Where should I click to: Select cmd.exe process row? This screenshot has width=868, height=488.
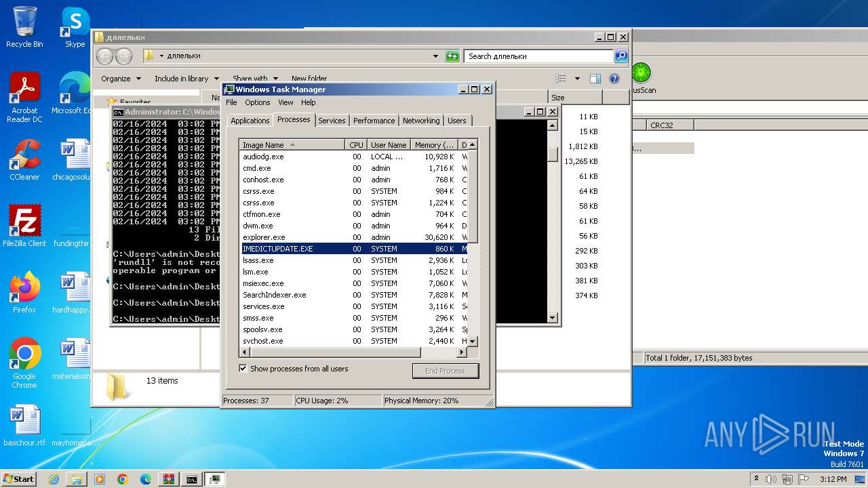354,168
